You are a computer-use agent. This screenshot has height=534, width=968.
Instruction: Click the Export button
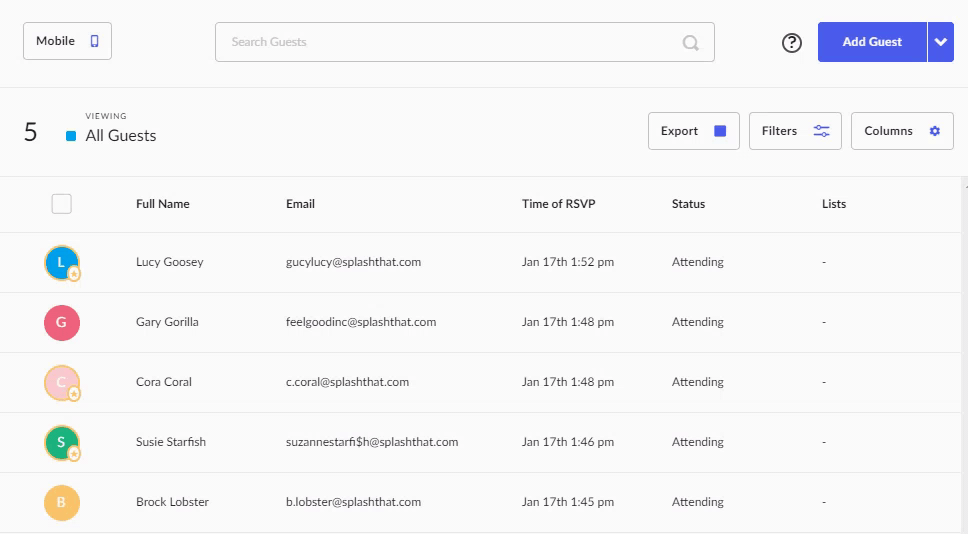(x=694, y=131)
